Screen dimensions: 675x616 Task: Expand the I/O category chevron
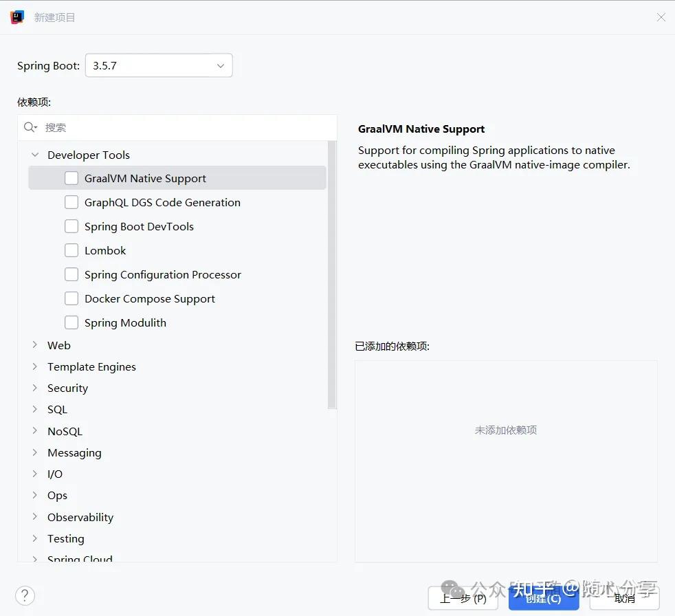(35, 474)
